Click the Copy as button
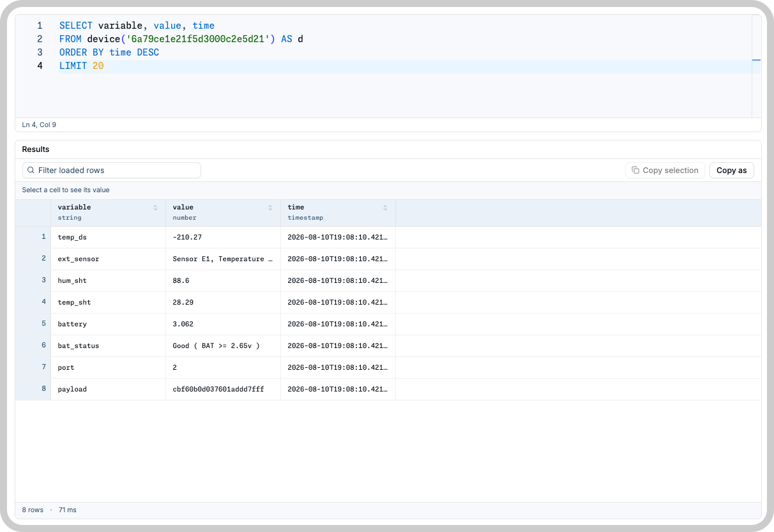 [x=731, y=171]
